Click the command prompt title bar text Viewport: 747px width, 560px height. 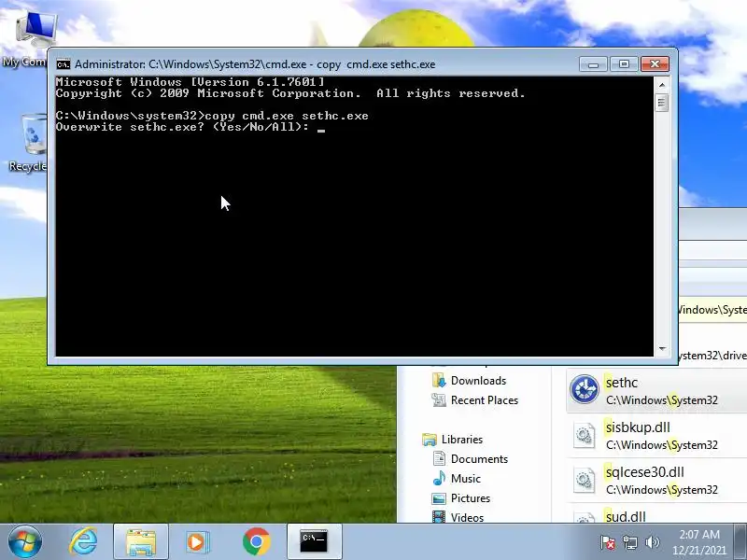[x=255, y=64]
